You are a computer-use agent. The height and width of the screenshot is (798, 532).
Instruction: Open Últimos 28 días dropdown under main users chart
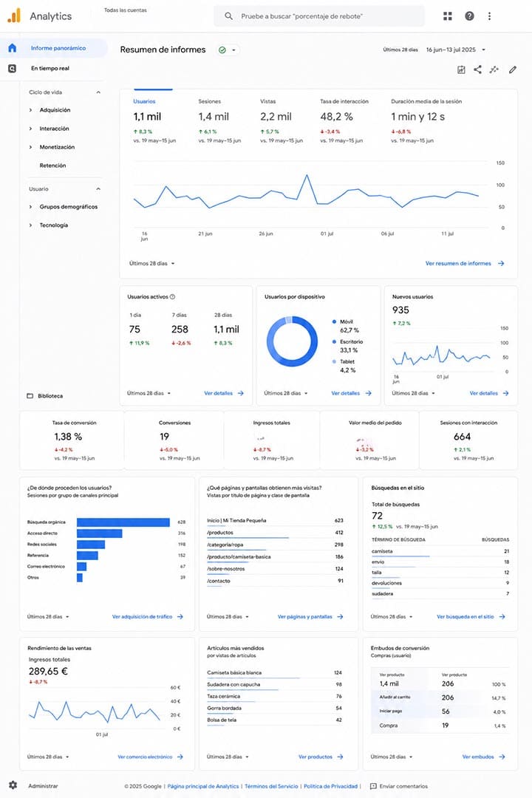tap(151, 264)
